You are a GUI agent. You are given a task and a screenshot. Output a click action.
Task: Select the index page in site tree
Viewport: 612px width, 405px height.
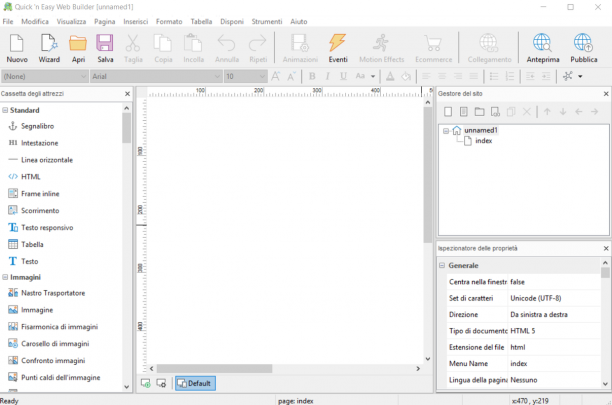click(483, 141)
